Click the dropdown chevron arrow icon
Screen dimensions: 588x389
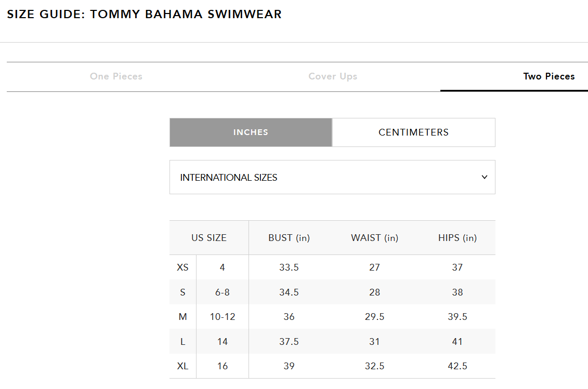pyautogui.click(x=485, y=177)
